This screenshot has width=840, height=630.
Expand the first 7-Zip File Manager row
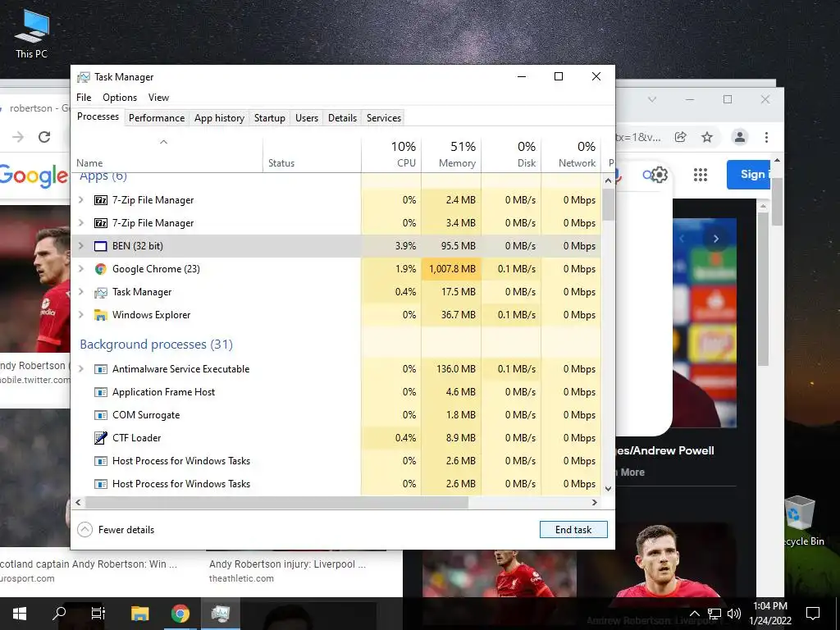point(81,200)
